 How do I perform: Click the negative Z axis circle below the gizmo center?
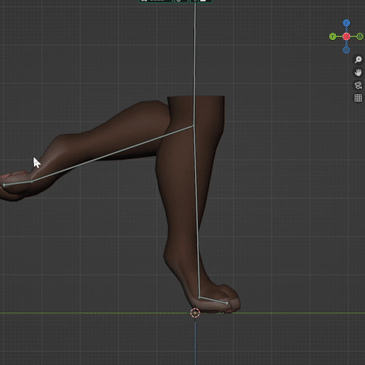point(346,50)
